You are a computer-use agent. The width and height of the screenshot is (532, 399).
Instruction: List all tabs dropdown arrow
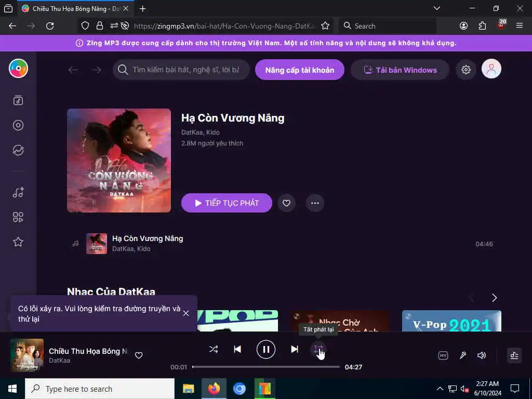tap(437, 8)
